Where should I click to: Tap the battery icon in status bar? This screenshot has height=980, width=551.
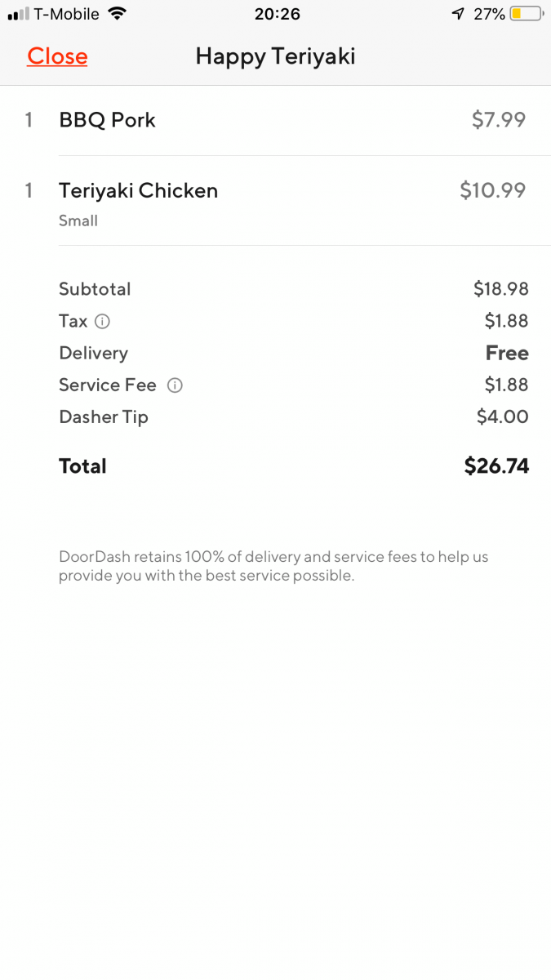pyautogui.click(x=527, y=14)
